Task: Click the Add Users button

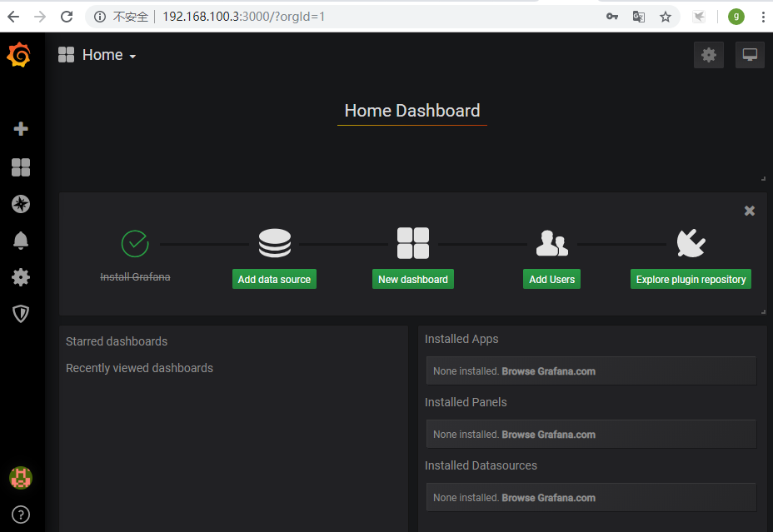Action: coord(551,279)
